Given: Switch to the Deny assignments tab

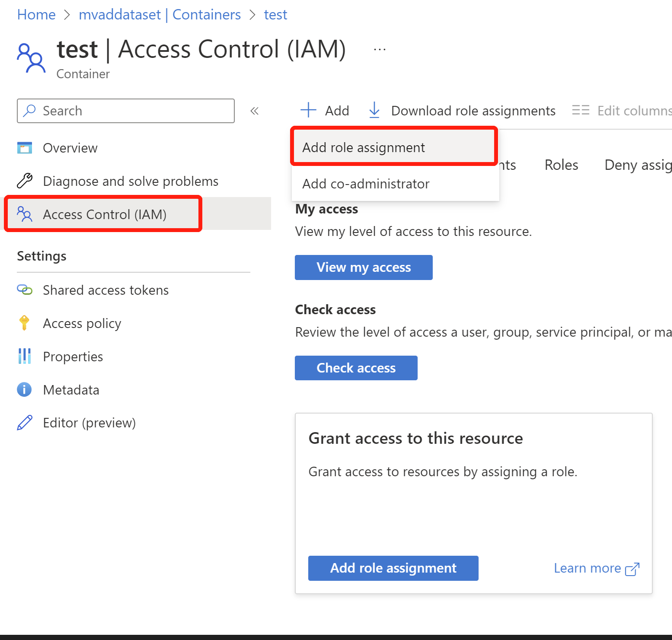Looking at the screenshot, I should click(638, 165).
